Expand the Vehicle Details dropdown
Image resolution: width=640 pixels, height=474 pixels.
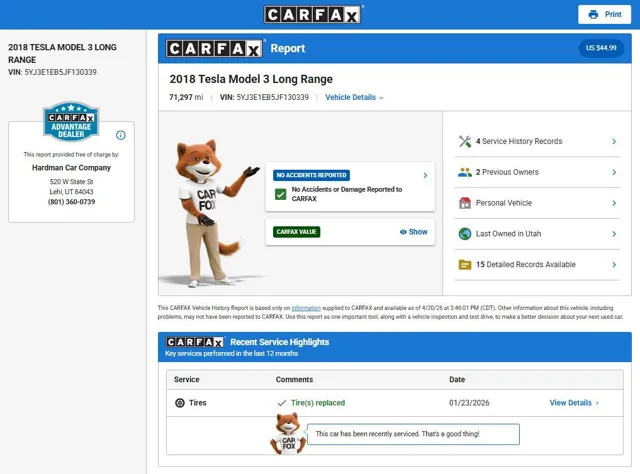pyautogui.click(x=354, y=97)
